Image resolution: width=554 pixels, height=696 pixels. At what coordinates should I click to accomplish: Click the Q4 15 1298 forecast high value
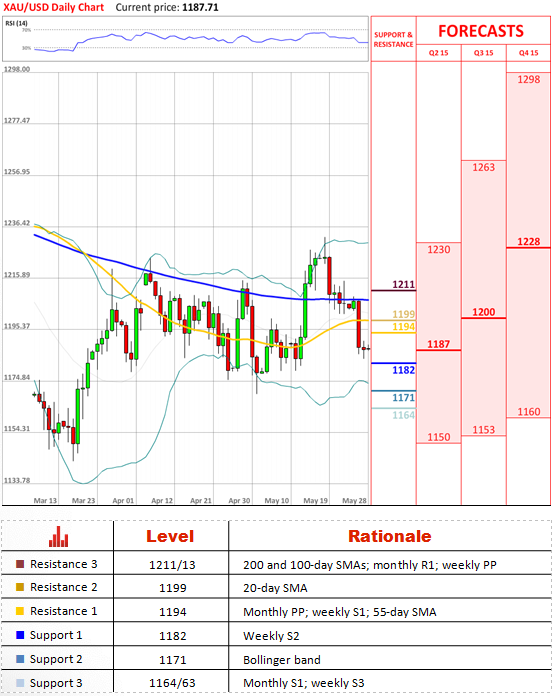[529, 79]
